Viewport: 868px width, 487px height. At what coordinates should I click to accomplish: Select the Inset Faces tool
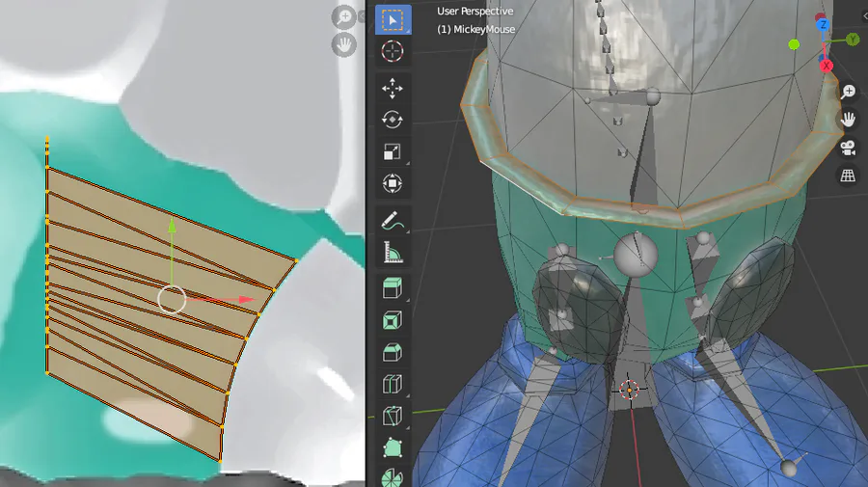[x=393, y=320]
